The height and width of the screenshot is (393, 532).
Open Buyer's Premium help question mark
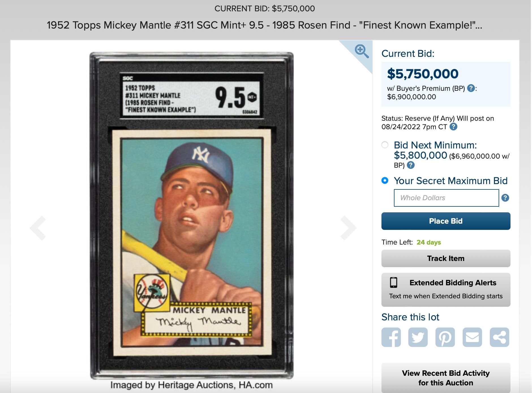click(471, 88)
